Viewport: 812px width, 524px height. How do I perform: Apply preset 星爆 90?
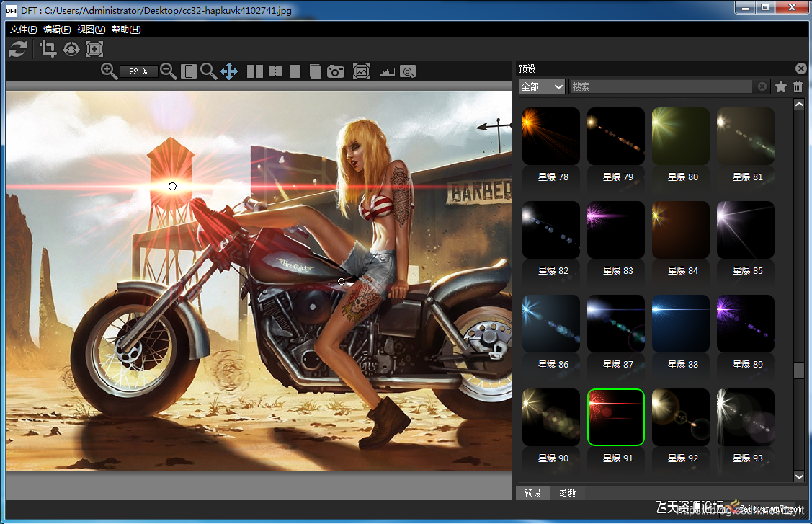tap(551, 417)
